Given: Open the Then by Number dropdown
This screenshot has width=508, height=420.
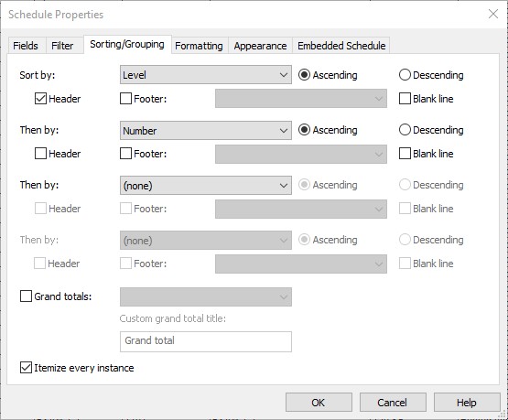Looking at the screenshot, I should 206,131.
